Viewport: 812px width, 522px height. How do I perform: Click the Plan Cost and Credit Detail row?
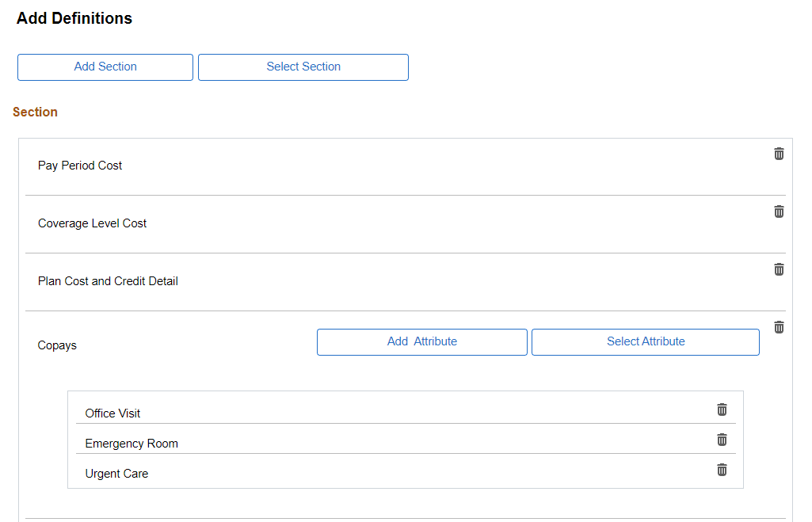[108, 280]
